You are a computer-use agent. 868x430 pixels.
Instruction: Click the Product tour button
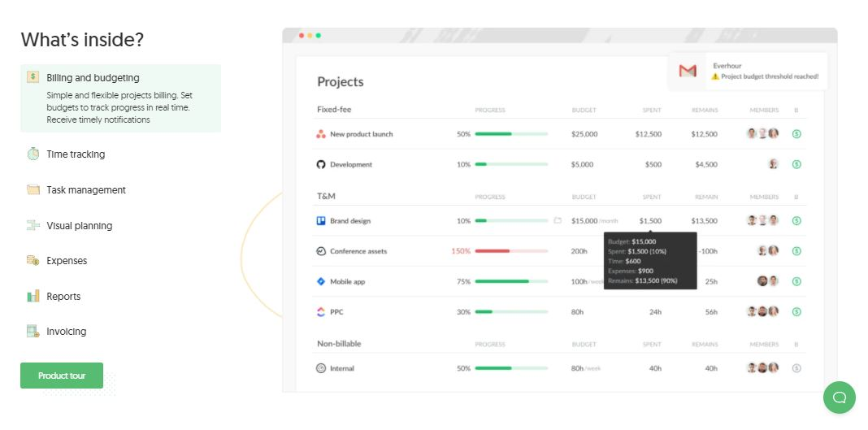62,376
